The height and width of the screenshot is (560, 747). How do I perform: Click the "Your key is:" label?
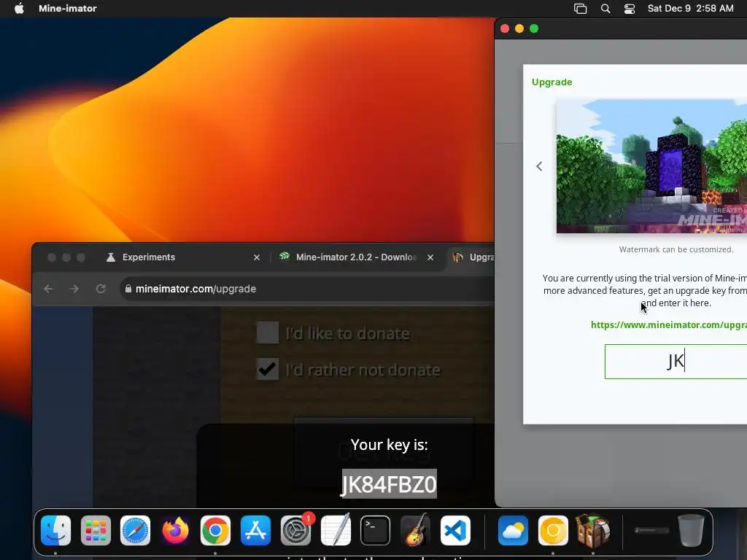(390, 445)
